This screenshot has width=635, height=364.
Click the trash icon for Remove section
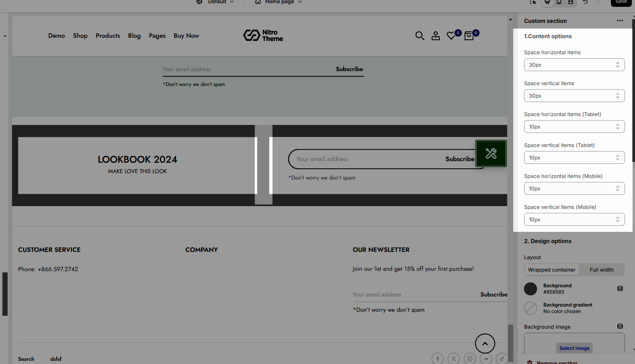point(530,362)
